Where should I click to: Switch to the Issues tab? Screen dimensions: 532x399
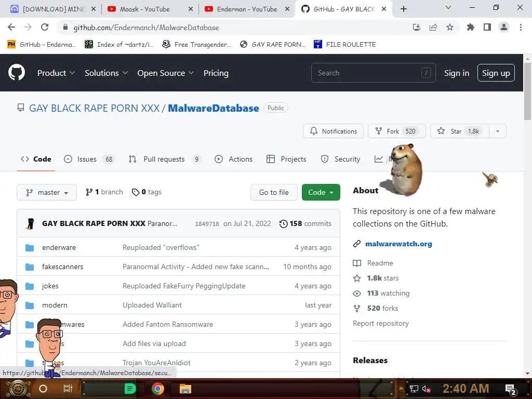89,159
